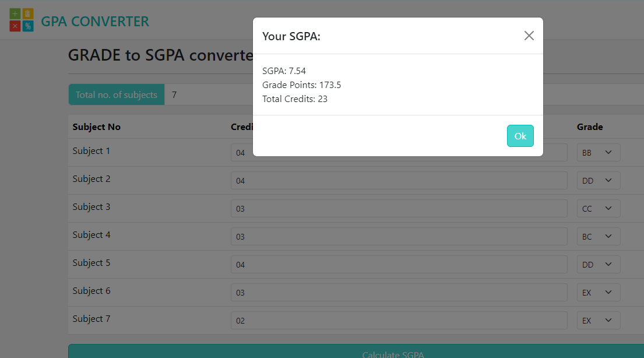Click the Calculate SGPA button
Image resolution: width=644 pixels, height=358 pixels.
click(392, 353)
